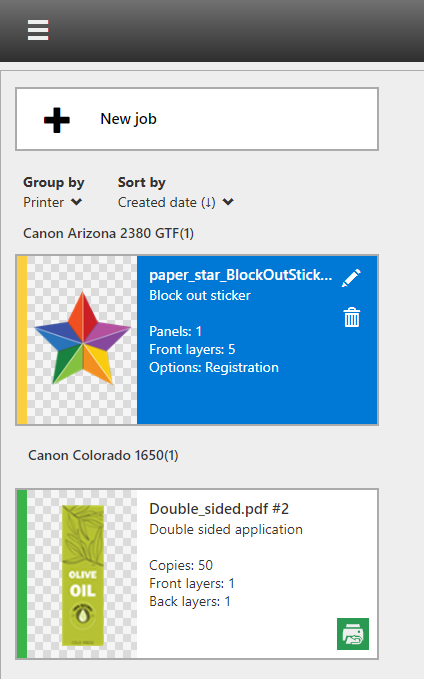Open the Sort by Created date dropdown
This screenshot has height=679, width=424.
coord(176,202)
